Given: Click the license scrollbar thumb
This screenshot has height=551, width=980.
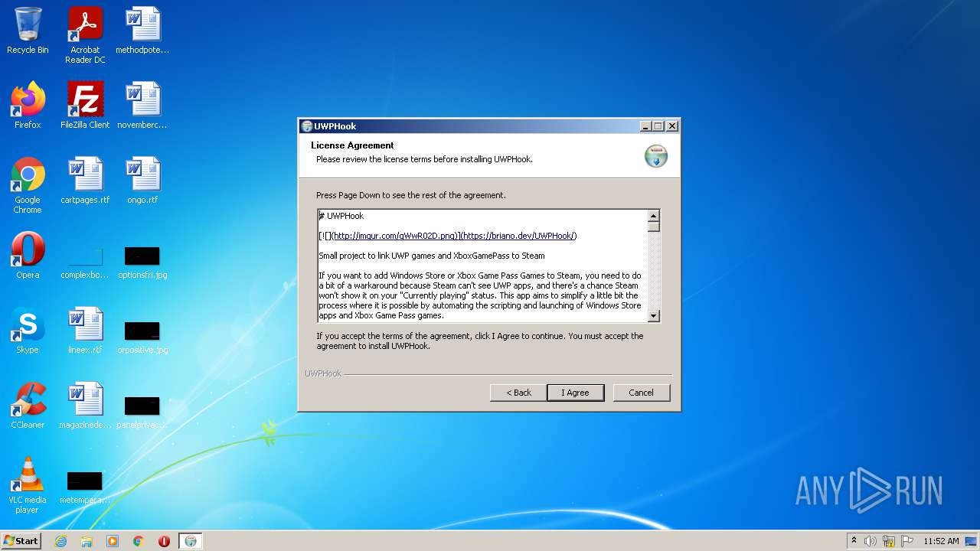Looking at the screenshot, I should point(654,227).
